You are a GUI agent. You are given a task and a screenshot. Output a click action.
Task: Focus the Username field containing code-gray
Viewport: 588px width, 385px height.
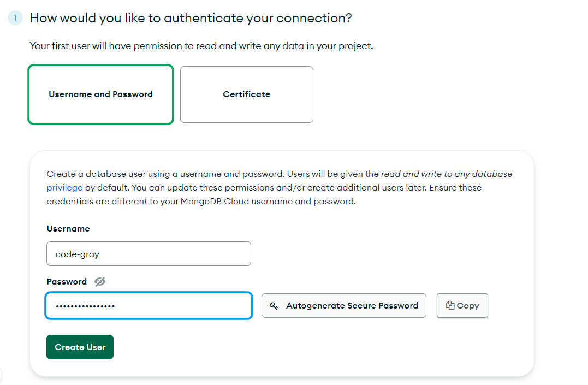point(149,254)
